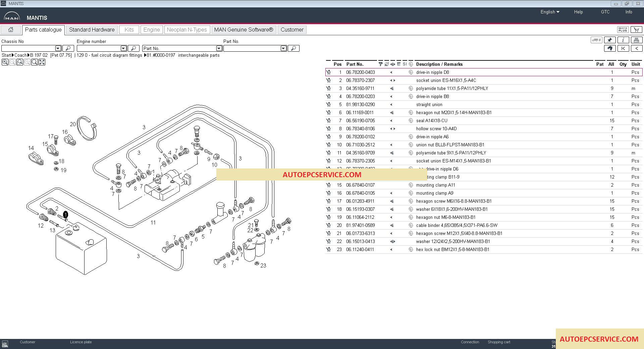Click position 1 marker in diagram
The image size is (644, 349).
pos(65,214)
